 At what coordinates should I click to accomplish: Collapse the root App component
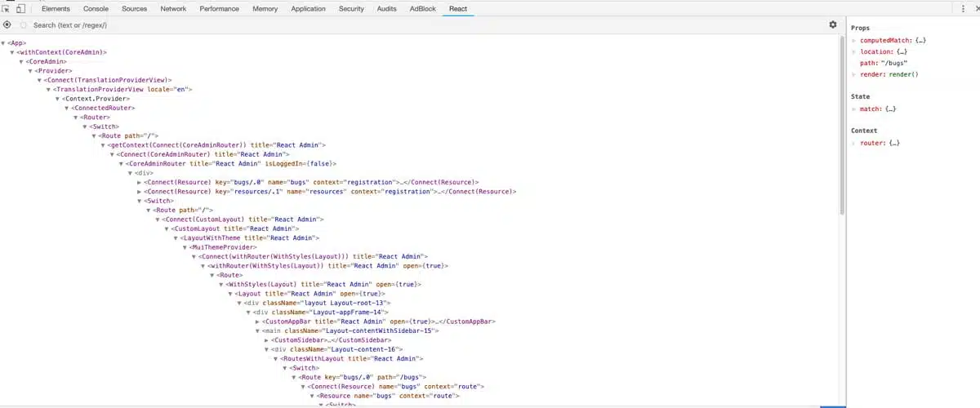click(x=4, y=43)
